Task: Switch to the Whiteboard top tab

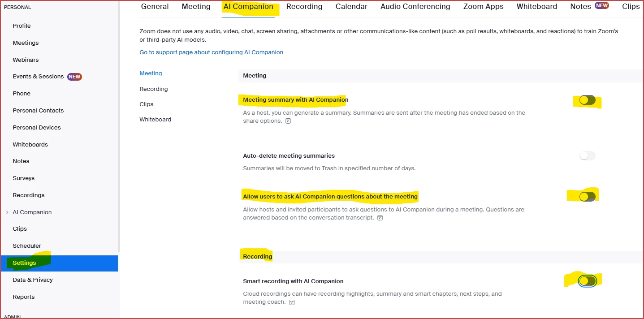Action: pos(537,7)
